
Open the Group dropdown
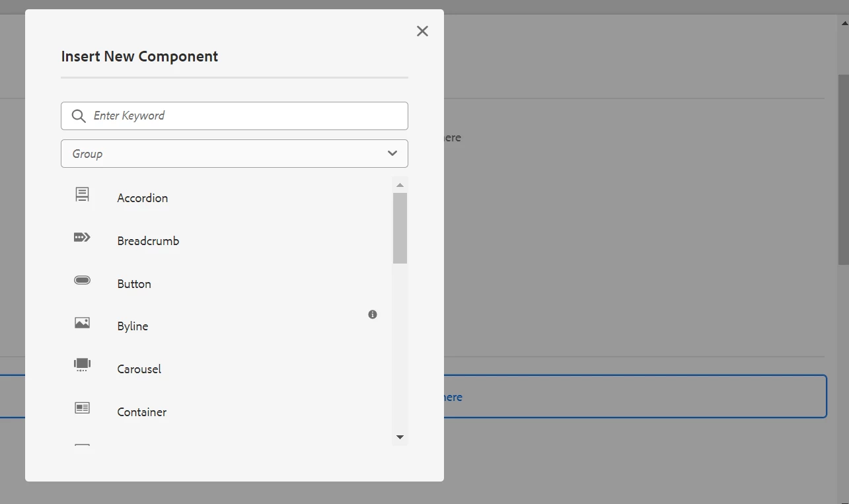tap(235, 153)
